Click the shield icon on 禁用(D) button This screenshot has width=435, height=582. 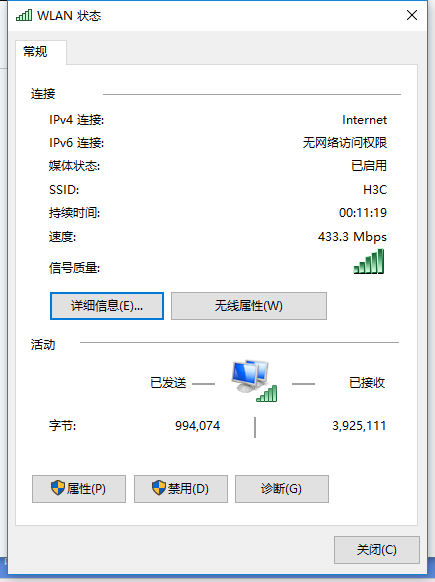159,488
